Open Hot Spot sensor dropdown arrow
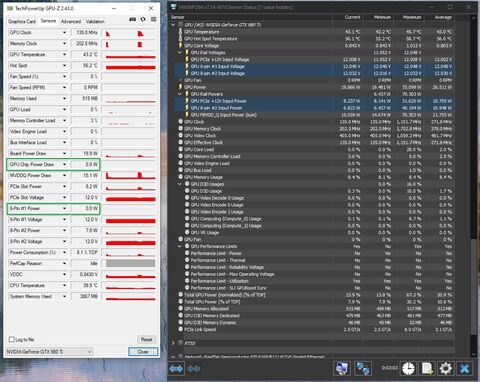Screen dimensions: 480x382 pyautogui.click(x=64, y=65)
